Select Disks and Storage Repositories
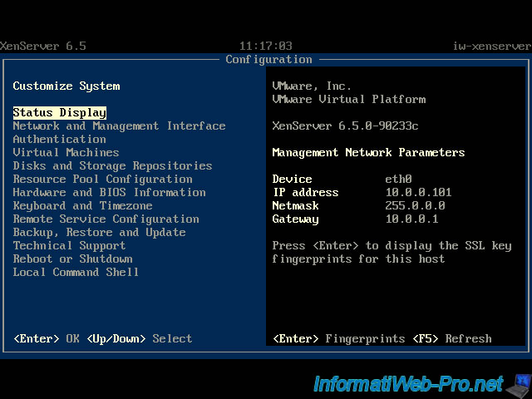The image size is (532, 399). pyautogui.click(x=112, y=165)
